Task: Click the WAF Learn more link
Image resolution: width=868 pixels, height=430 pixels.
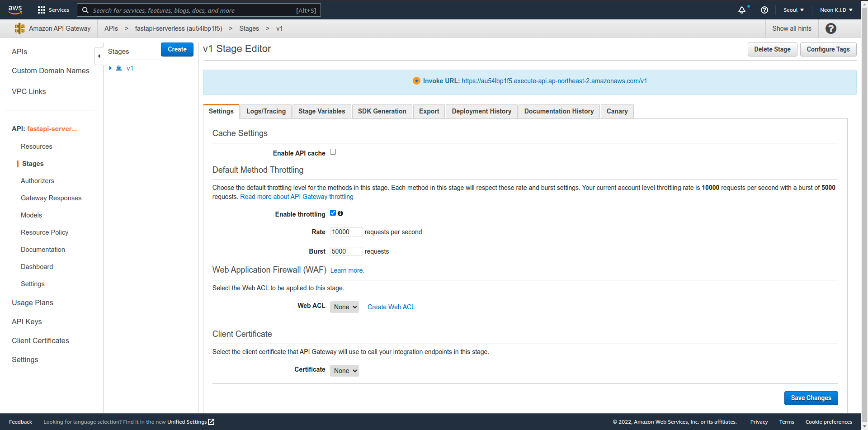Action: [347, 270]
